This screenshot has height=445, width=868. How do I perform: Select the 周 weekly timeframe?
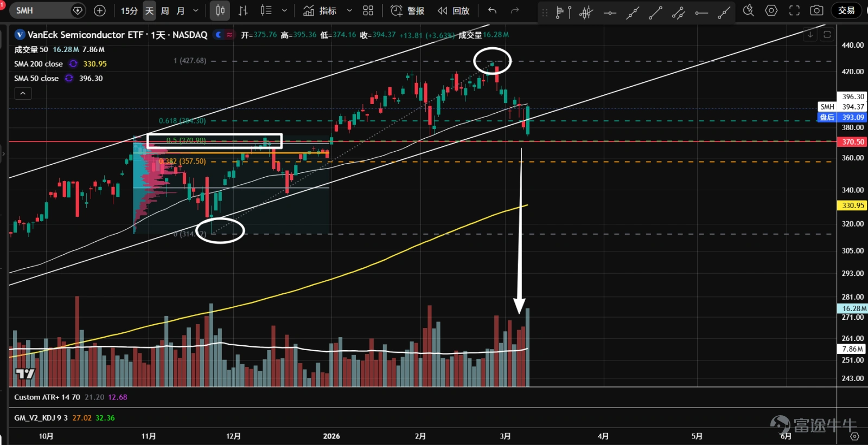165,10
